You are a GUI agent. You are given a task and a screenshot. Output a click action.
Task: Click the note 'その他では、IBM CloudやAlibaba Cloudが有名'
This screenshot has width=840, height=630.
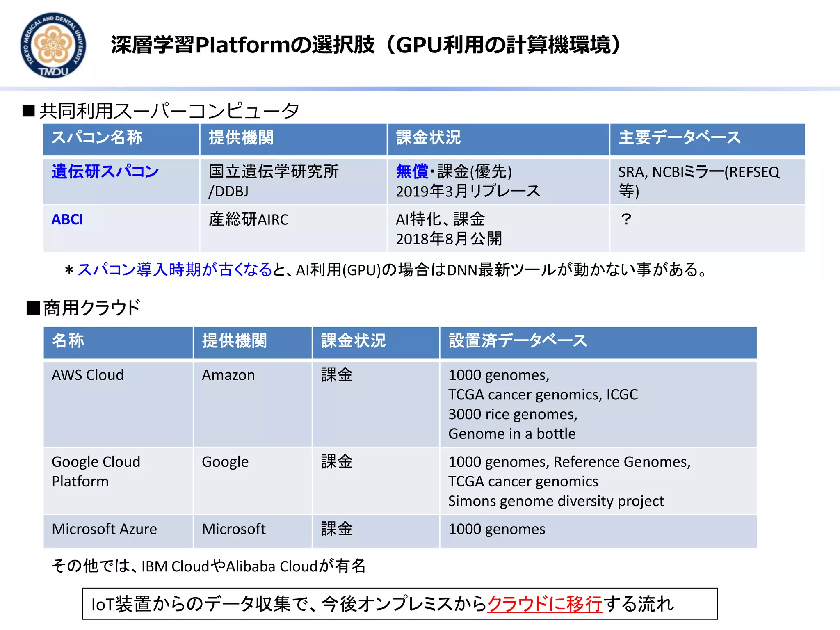(208, 566)
